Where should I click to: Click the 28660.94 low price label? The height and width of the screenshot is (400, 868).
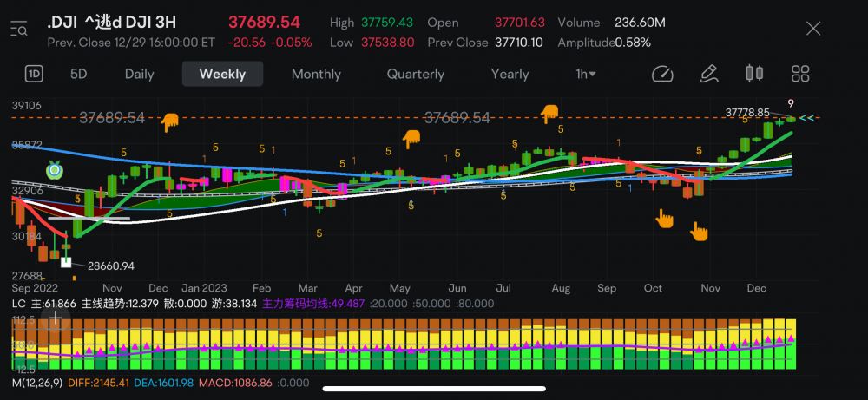coord(111,266)
